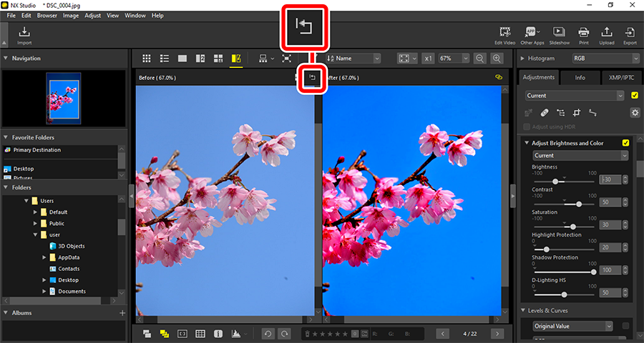The height and width of the screenshot is (343, 644).
Task: Open the 67% zoom level dropdown
Action: point(454,59)
